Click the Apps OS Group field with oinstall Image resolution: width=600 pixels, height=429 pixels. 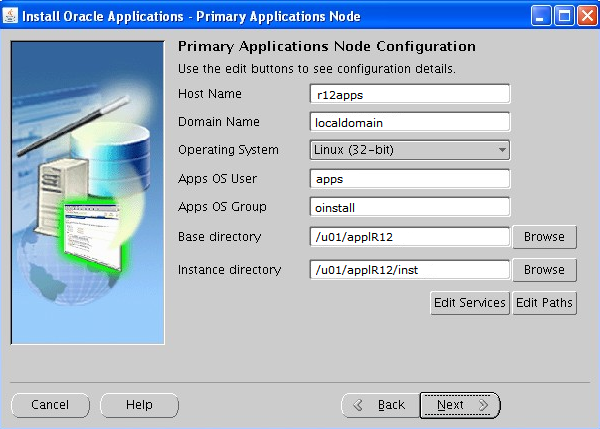[409, 207]
